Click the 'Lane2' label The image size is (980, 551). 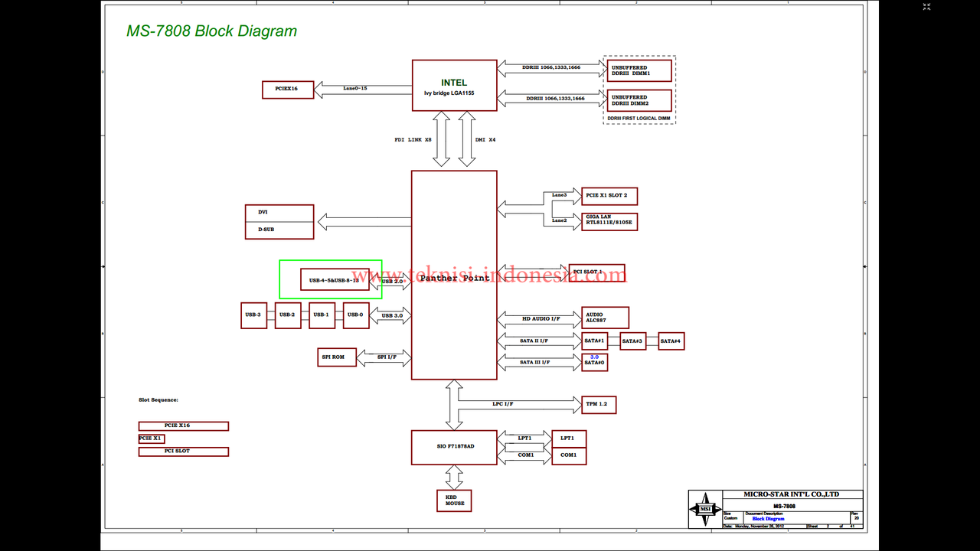click(560, 220)
